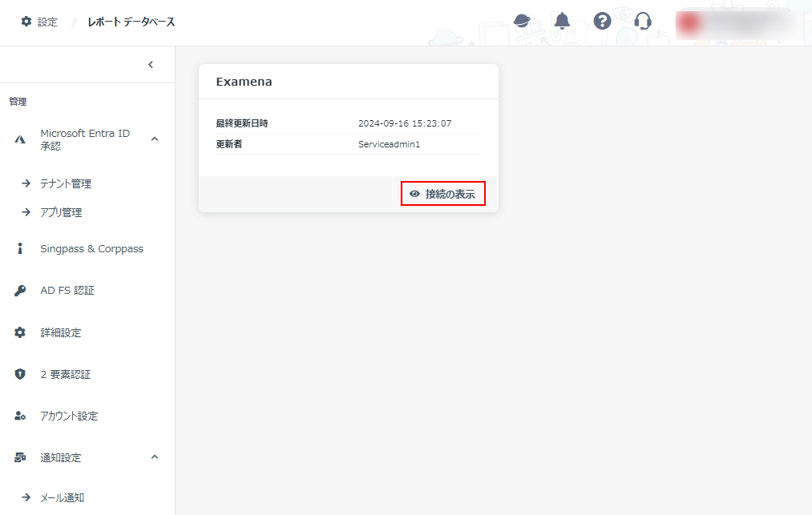Click the 詳細設定 gear icon
812x515 pixels.
[x=21, y=332]
